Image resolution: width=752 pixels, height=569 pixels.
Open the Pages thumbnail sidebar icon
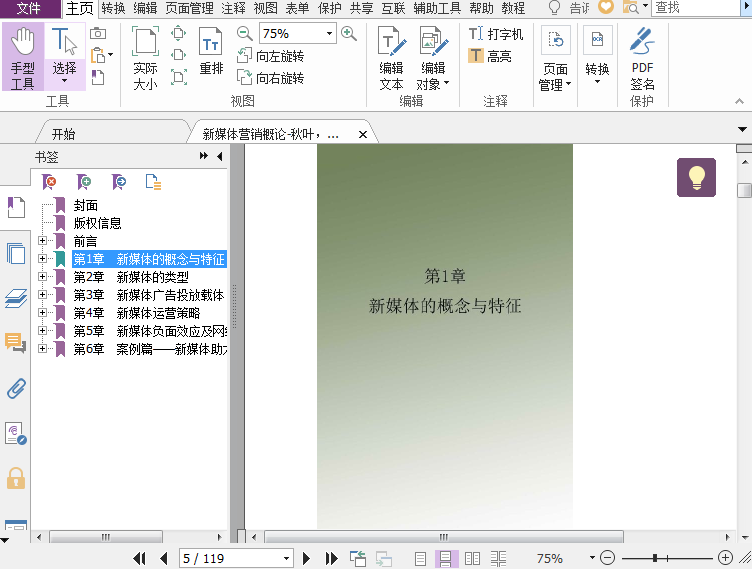[16, 253]
